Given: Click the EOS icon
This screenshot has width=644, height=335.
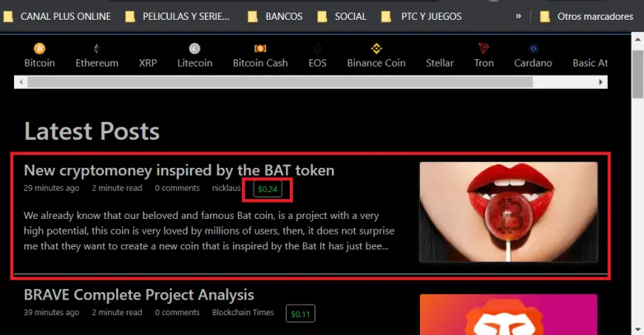Looking at the screenshot, I should coord(318,49).
